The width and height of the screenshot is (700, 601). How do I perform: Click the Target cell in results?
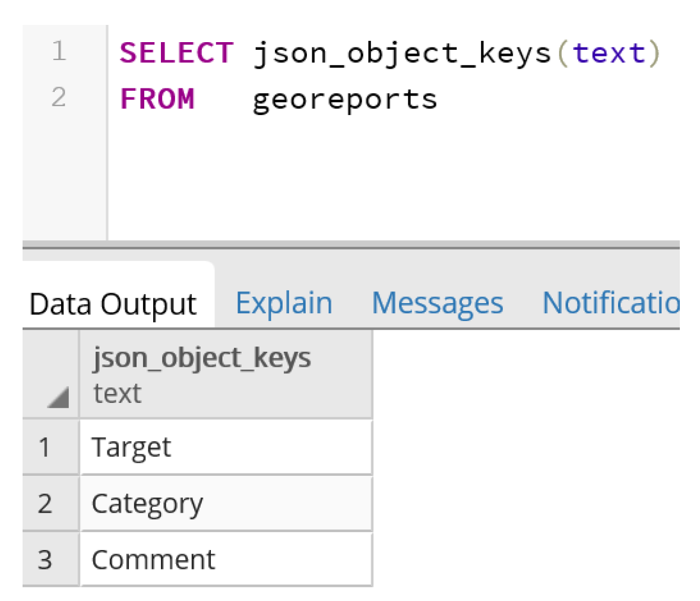point(226,447)
